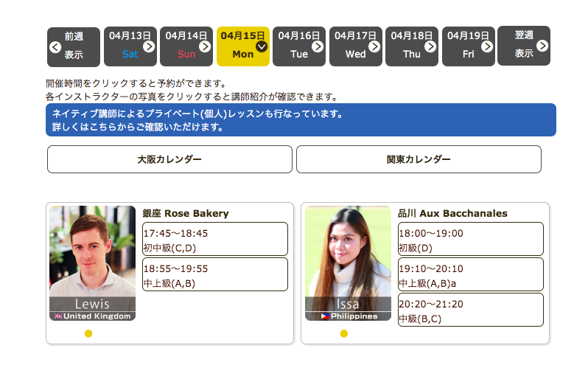Click the yellow dot under Lewis's card
This screenshot has height=379, width=588.
(88, 334)
